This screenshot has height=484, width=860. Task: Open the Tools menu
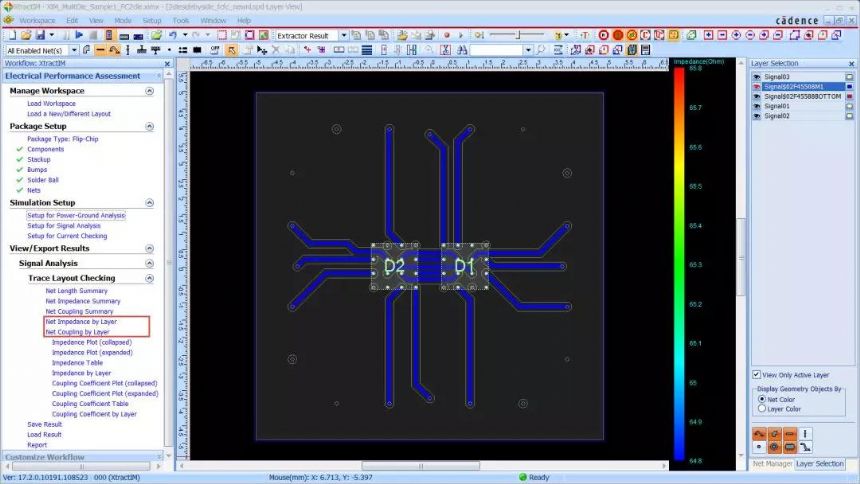(x=180, y=20)
